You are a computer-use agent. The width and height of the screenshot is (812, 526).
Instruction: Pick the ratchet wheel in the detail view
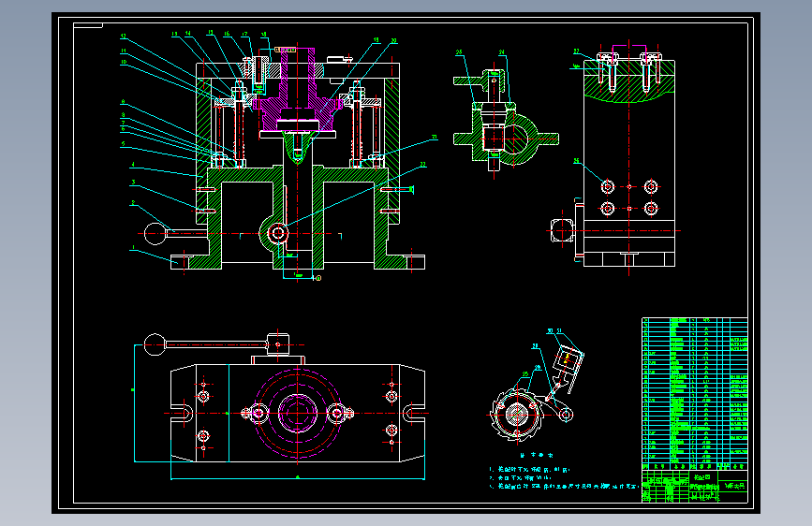[517, 415]
